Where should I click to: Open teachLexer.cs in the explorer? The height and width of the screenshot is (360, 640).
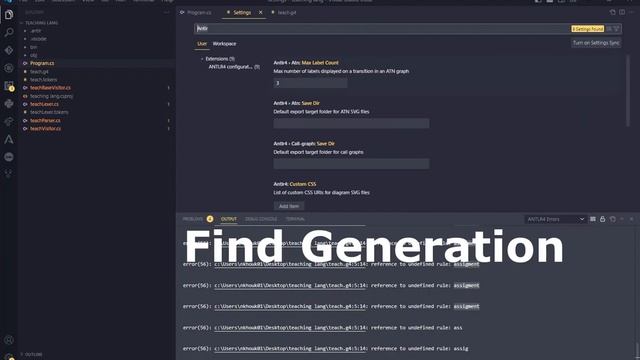pyautogui.click(x=44, y=104)
